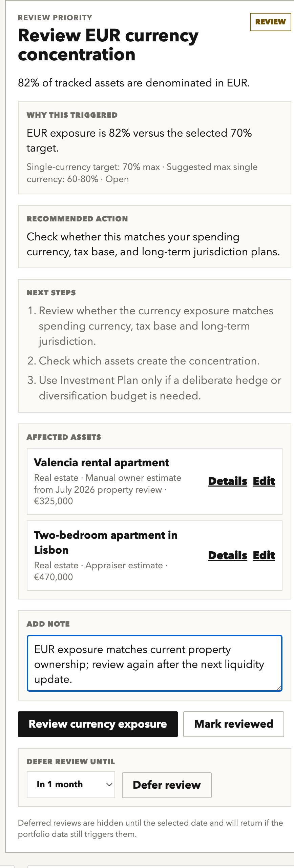The height and width of the screenshot is (868, 294).
Task: Click the note textarea resize handle
Action: pos(279,688)
